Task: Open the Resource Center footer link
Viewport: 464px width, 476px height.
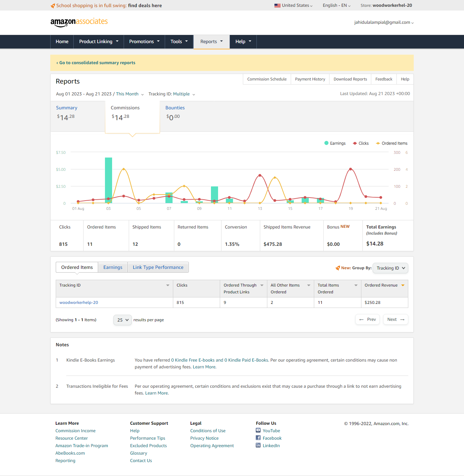Action: click(72, 438)
